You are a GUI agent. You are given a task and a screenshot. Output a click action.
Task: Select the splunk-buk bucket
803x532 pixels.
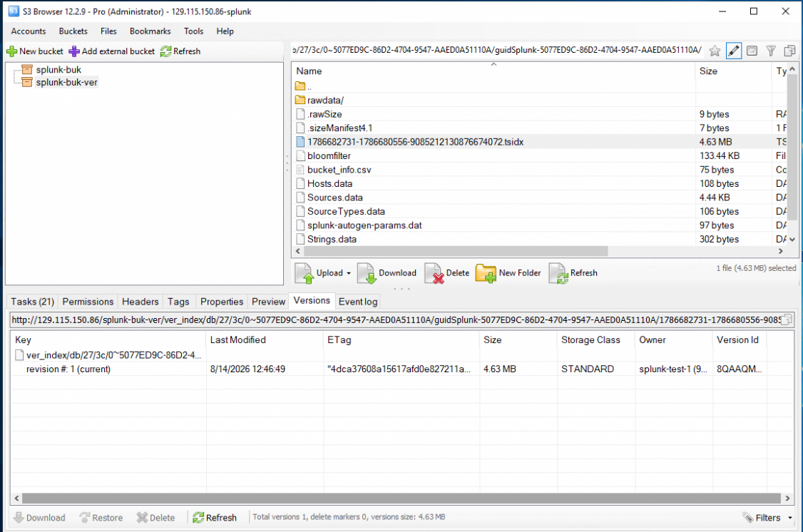point(58,70)
